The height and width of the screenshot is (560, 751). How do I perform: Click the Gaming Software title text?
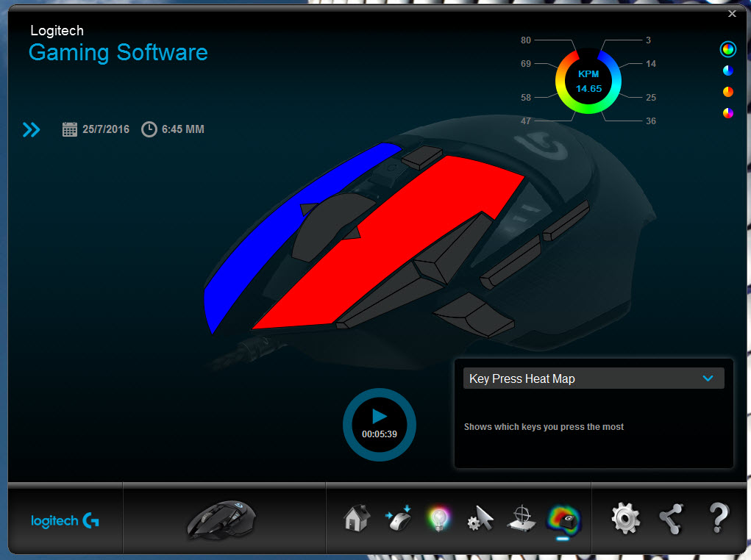pyautogui.click(x=118, y=53)
